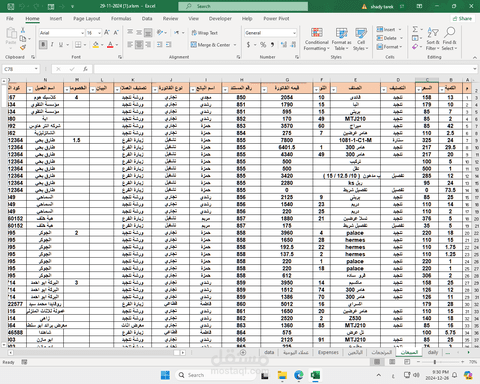Click Delete cells button
The height and width of the screenshot is (384, 480).
387,38
